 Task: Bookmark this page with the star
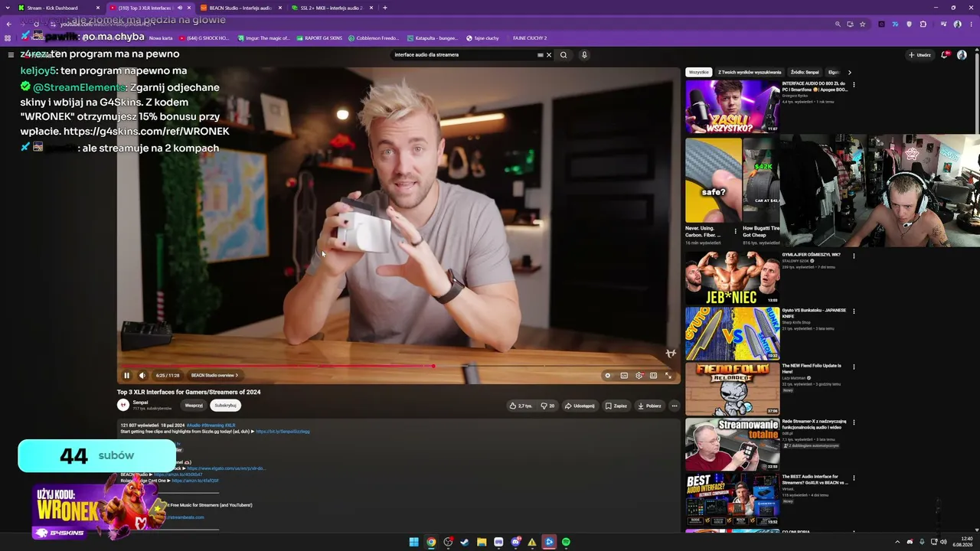click(x=862, y=24)
